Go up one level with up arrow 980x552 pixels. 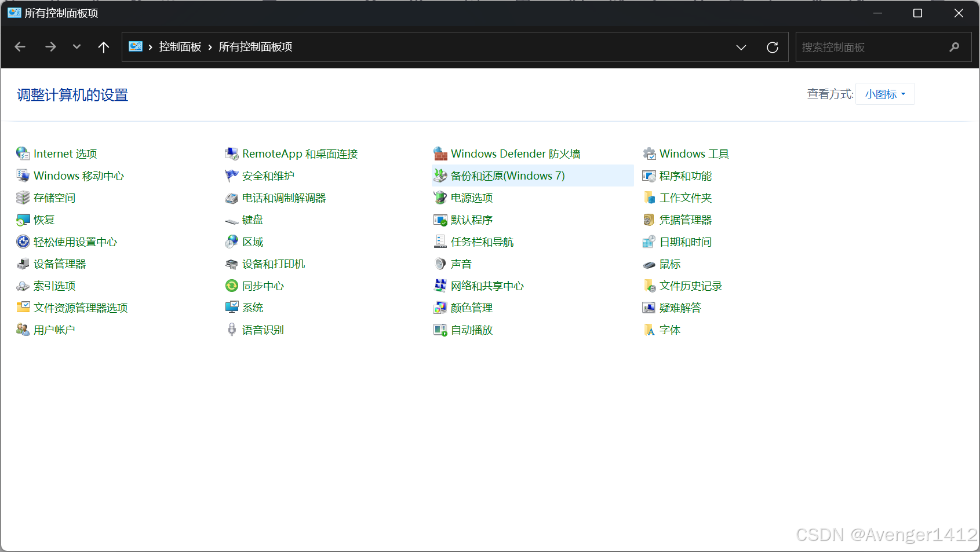104,47
